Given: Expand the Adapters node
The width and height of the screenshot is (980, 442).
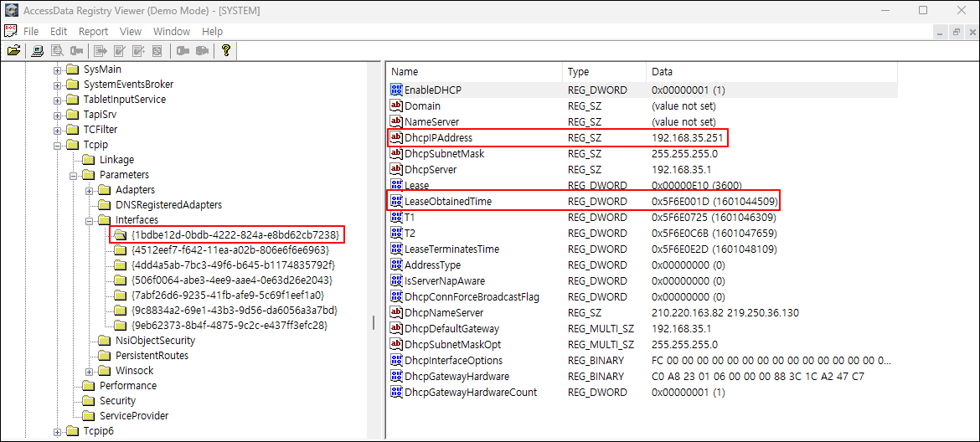Looking at the screenshot, I should coord(90,190).
